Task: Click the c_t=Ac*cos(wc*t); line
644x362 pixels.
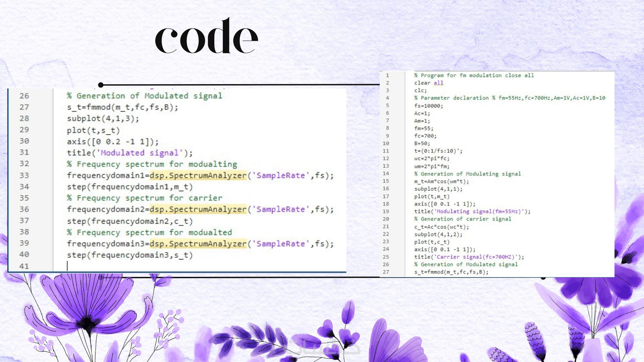Action: pos(441,227)
